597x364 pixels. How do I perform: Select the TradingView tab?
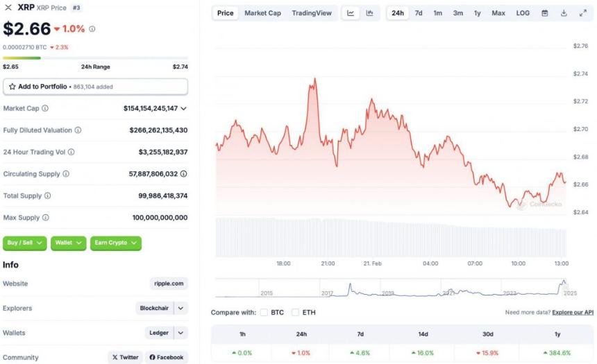point(312,13)
